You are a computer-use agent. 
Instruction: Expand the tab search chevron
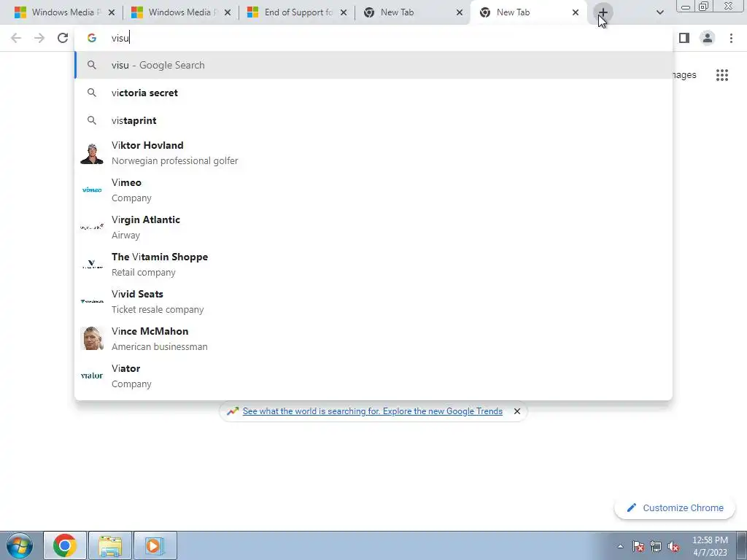pyautogui.click(x=659, y=13)
